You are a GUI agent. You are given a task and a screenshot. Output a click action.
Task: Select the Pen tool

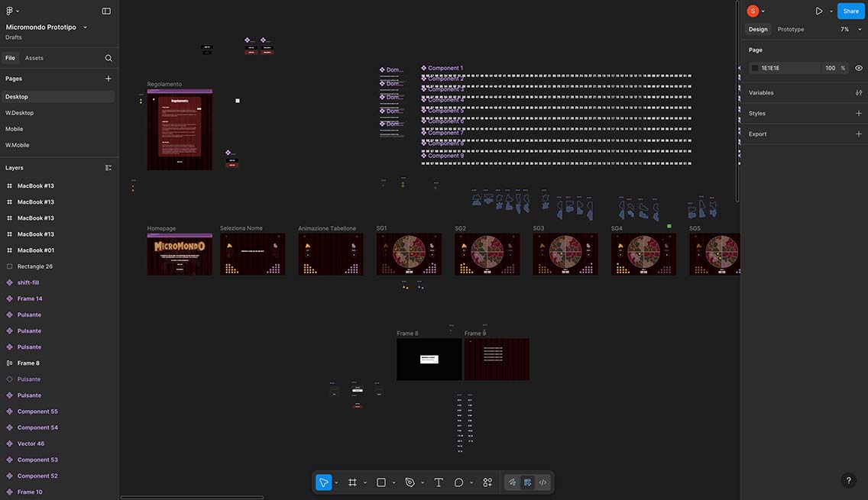[410, 482]
